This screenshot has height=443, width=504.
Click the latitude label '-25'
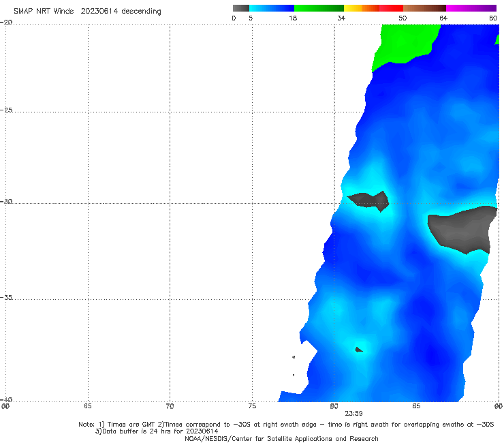(x=6, y=110)
